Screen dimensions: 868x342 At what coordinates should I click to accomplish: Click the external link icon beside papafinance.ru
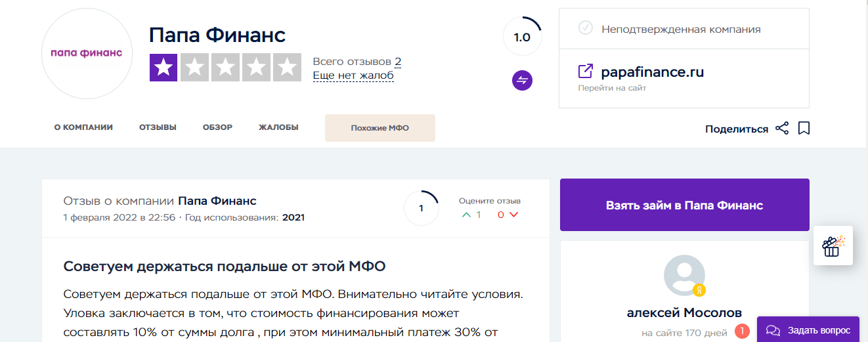(585, 72)
